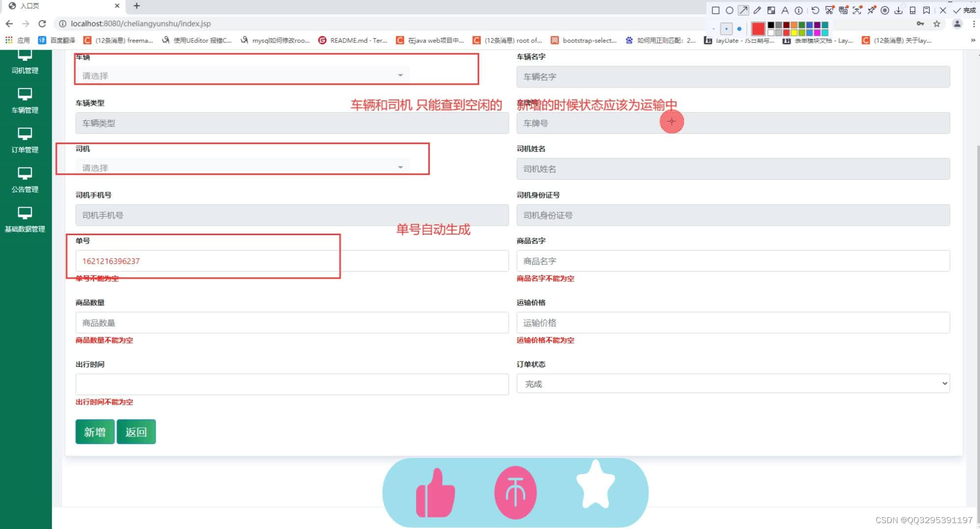This screenshot has height=529, width=980.
Task: Switch to the 入口页 browser tab
Action: pyautogui.click(x=63, y=6)
